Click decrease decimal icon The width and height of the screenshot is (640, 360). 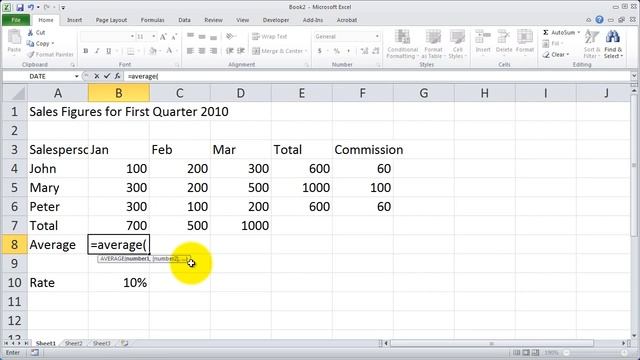(376, 51)
